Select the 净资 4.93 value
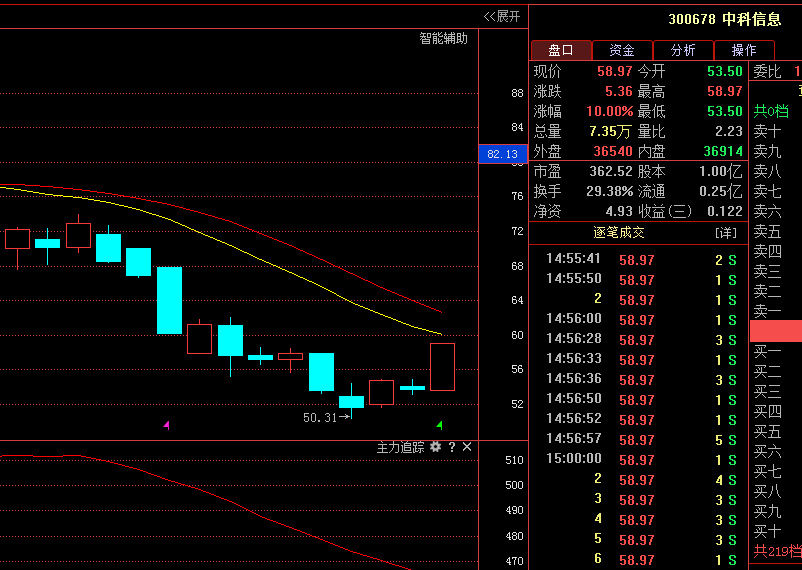This screenshot has width=802, height=570. coord(619,211)
